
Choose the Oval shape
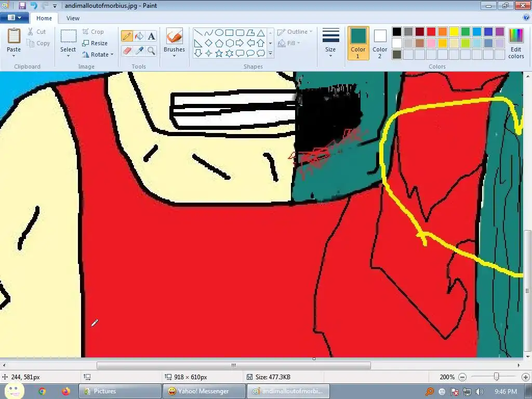[219, 33]
